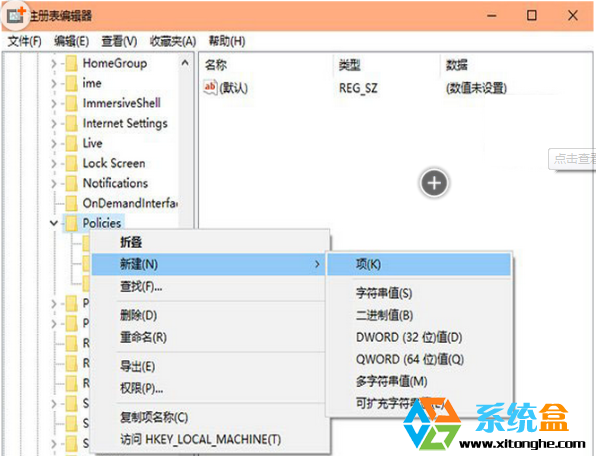Expand the ImmersiveShell tree node
Viewport: 596px width, 456px height.
[x=54, y=103]
